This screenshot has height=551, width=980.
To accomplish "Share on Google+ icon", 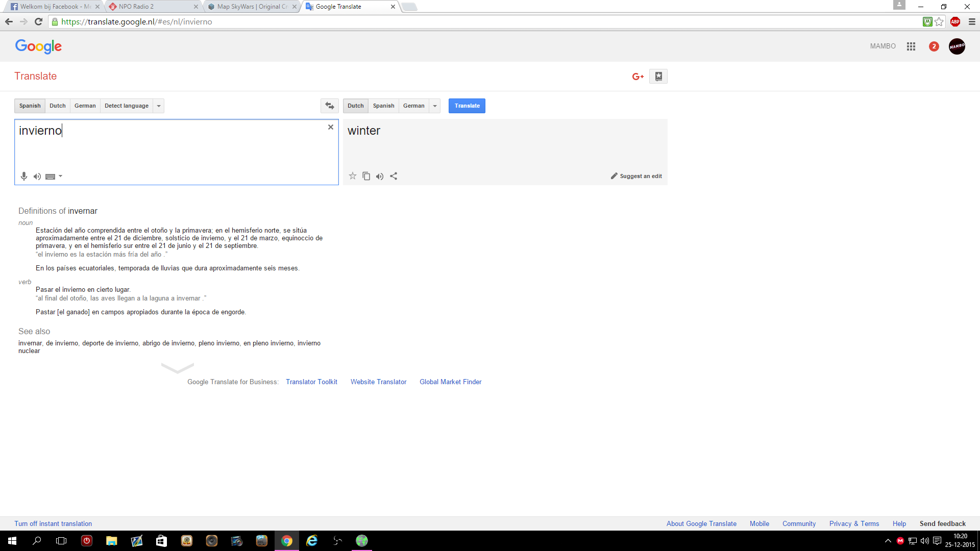I will pos(638,77).
